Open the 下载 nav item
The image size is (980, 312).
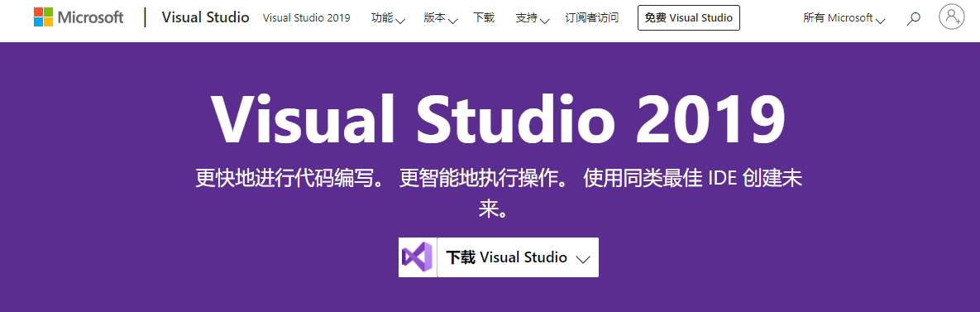[x=484, y=17]
